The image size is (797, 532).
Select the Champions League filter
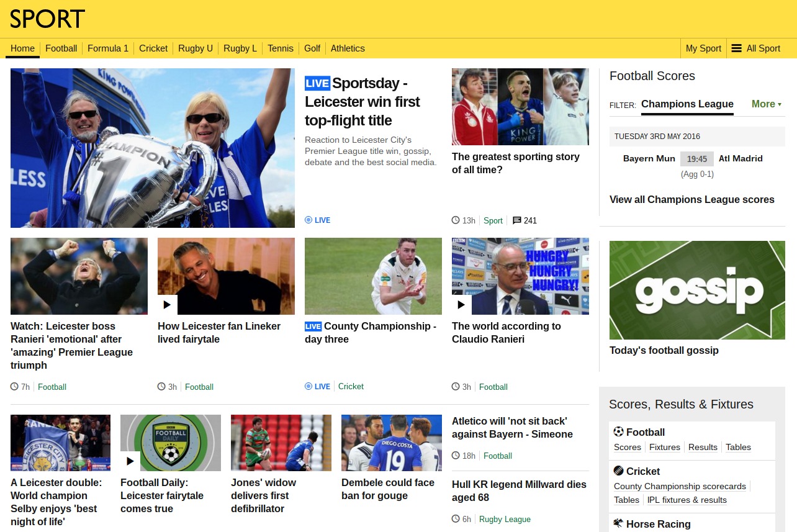pos(687,104)
